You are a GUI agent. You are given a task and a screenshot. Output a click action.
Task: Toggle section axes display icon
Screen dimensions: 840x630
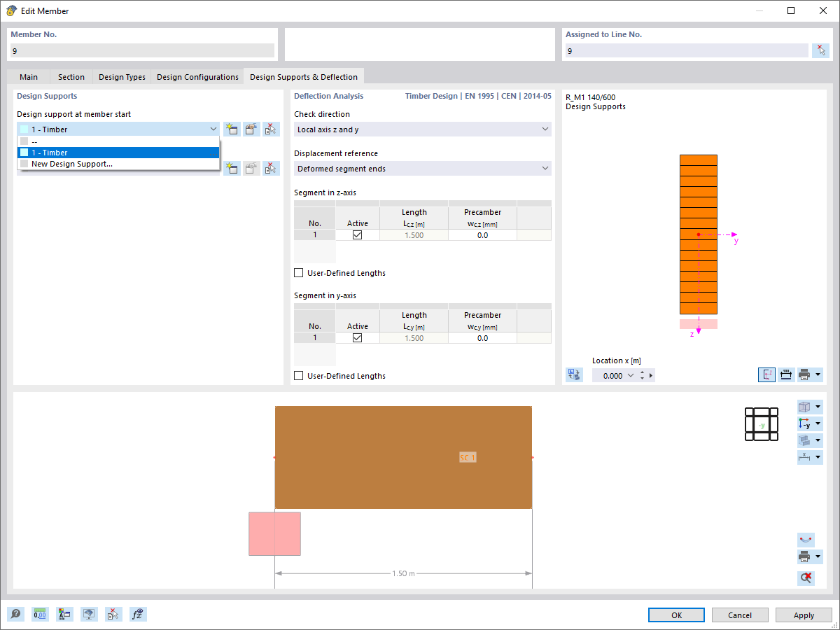[766, 374]
